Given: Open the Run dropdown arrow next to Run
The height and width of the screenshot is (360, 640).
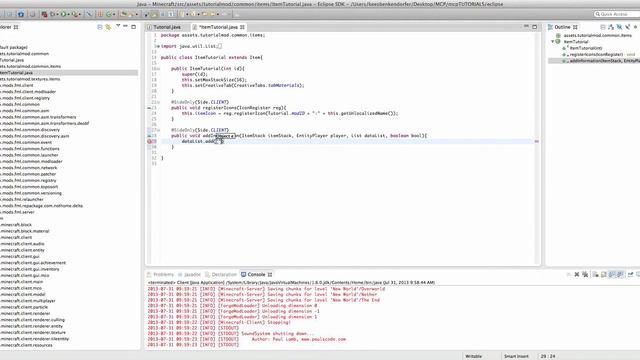Looking at the screenshot, I should pyautogui.click(x=68, y=15).
